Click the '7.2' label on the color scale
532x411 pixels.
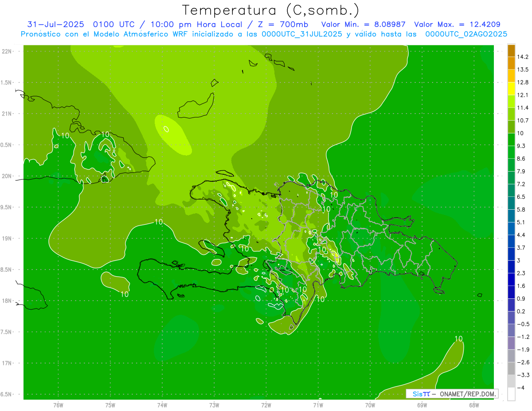(x=521, y=184)
